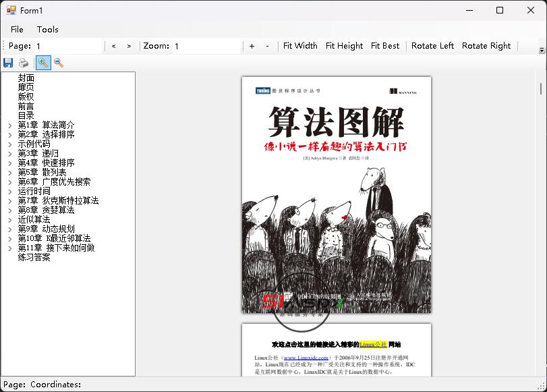Select the 目录 bookmark
547x392 pixels.
pyautogui.click(x=26, y=115)
